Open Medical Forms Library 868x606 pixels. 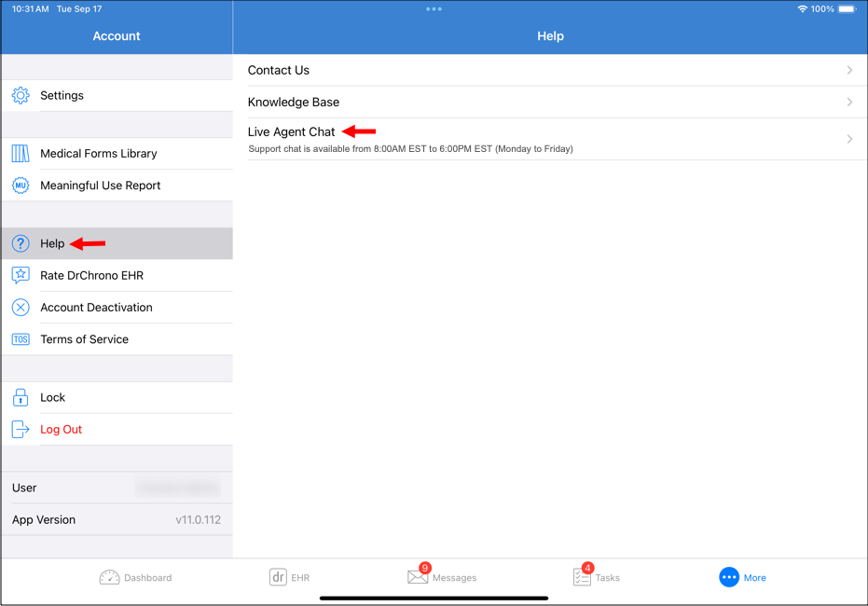click(x=117, y=153)
